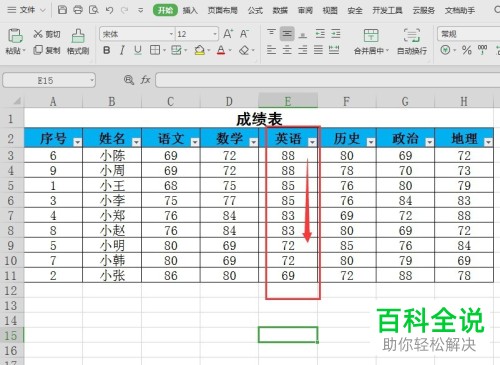Image resolution: width=500 pixels, height=365 pixels.
Task: Click increase indent icon
Action: point(336,34)
